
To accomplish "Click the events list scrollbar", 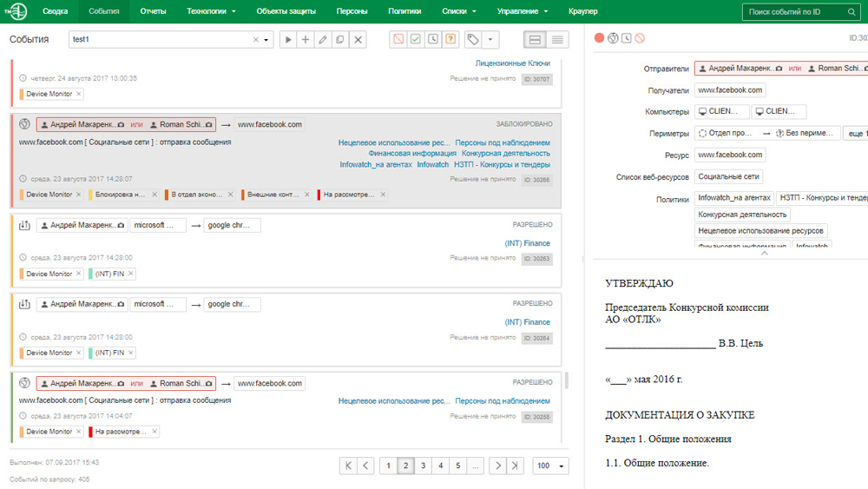I will (566, 380).
